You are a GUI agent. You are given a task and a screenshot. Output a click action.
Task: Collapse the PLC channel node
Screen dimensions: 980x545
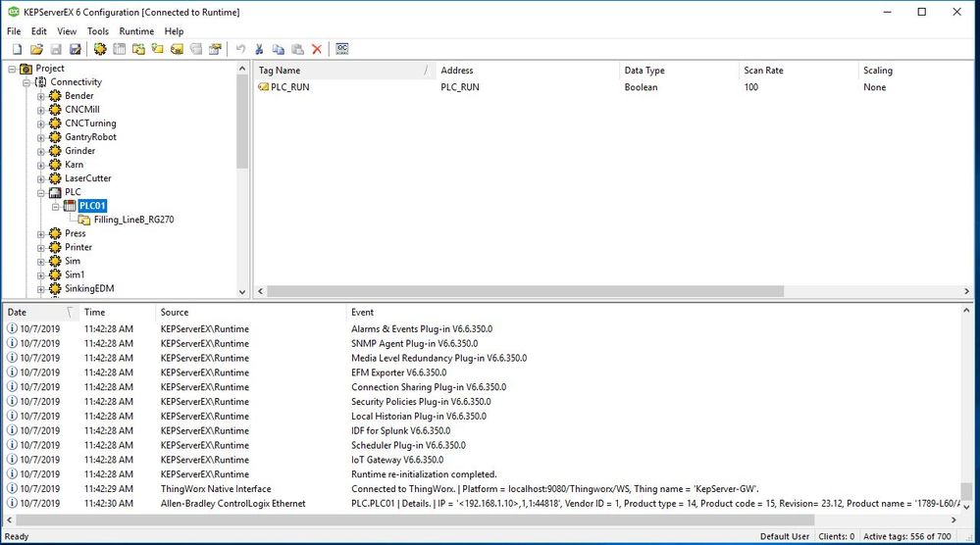41,192
